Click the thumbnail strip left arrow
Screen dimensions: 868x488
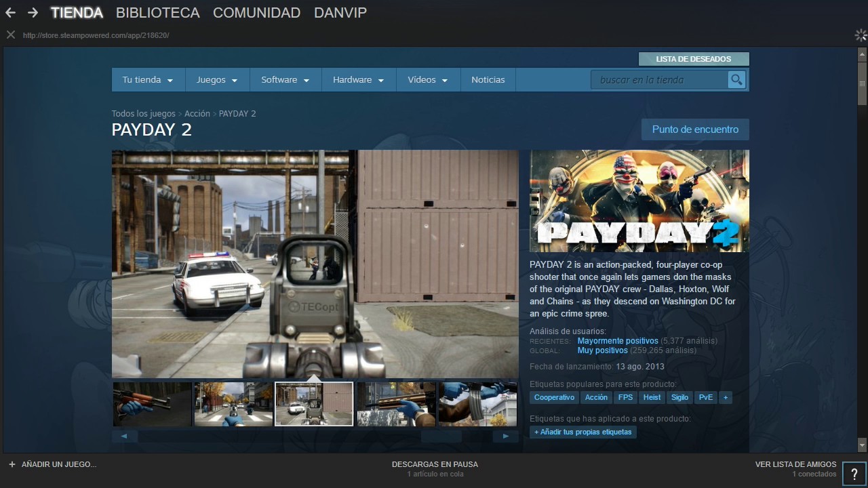click(x=124, y=436)
